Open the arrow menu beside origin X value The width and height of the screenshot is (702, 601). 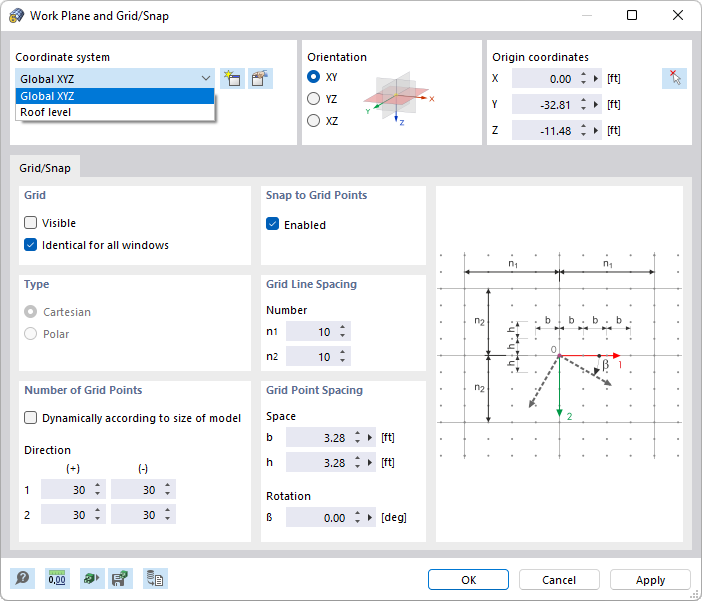[598, 78]
